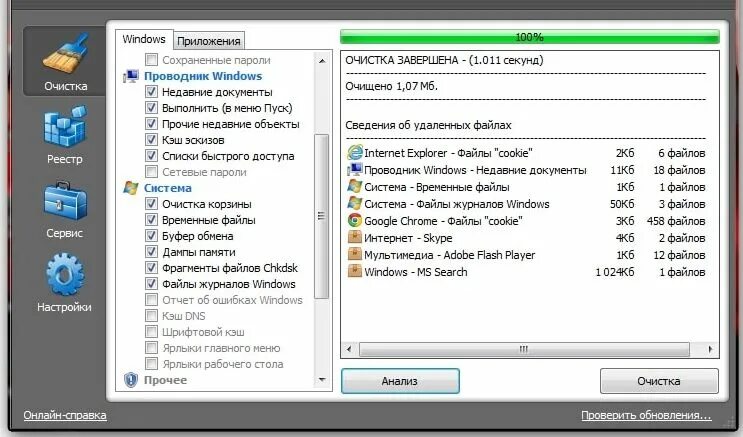Open the Реестр section with cubes icon
This screenshot has width=743, height=437.
tap(65, 135)
